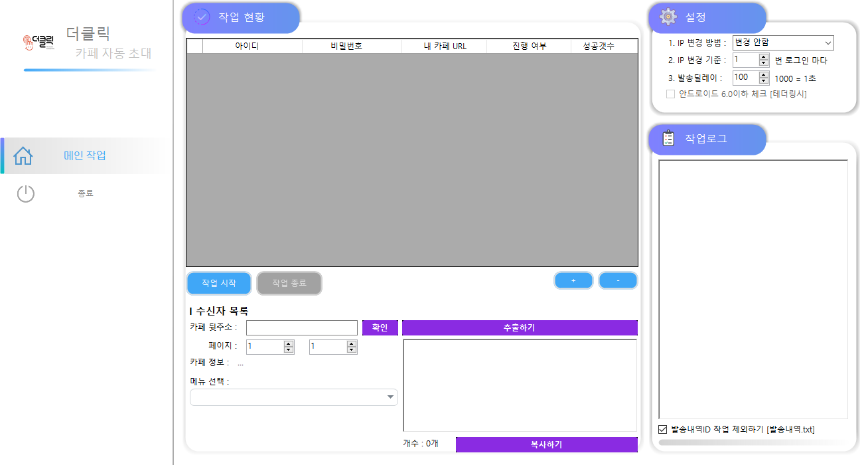Select 메인 작업 in the sidebar

[84, 155]
